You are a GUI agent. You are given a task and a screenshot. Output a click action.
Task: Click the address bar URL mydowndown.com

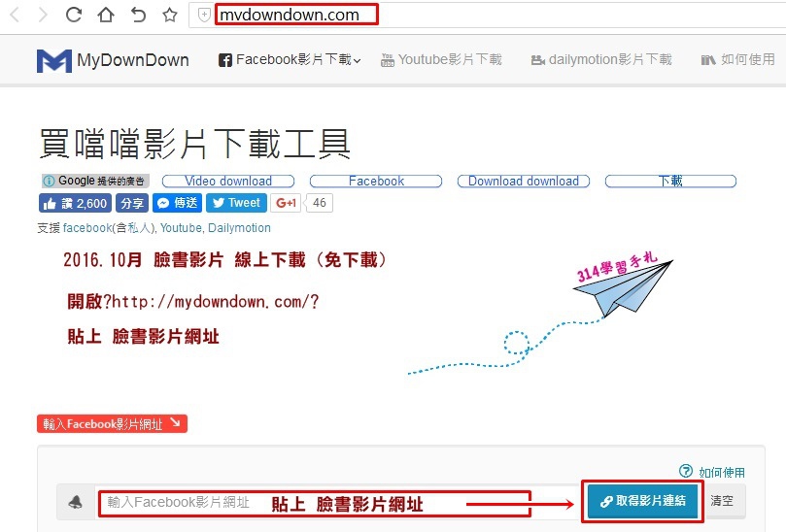pos(290,15)
